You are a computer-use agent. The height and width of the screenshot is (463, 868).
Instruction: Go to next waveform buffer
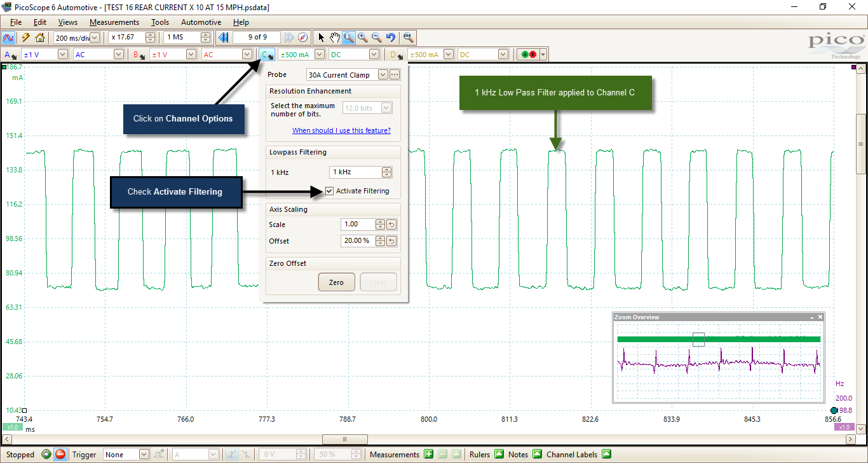[289, 38]
